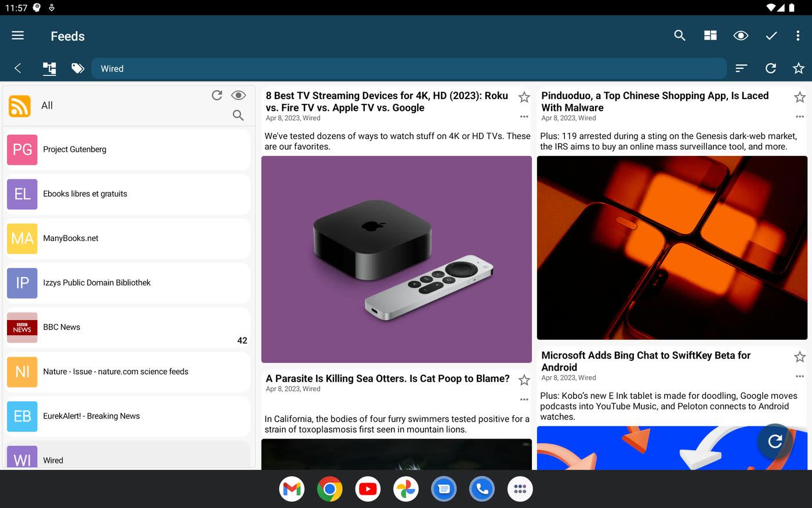The image size is (812, 508).
Task: Open the Ebooks libres et gratuits feed
Action: [x=129, y=194]
